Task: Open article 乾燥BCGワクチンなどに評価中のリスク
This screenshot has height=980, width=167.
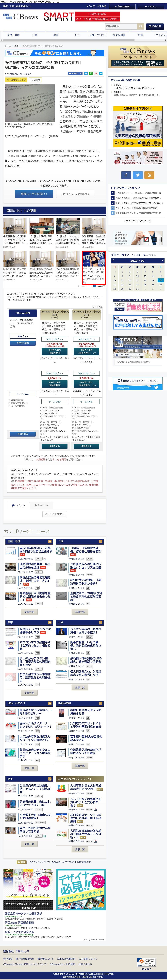Action: tap(35, 631)
